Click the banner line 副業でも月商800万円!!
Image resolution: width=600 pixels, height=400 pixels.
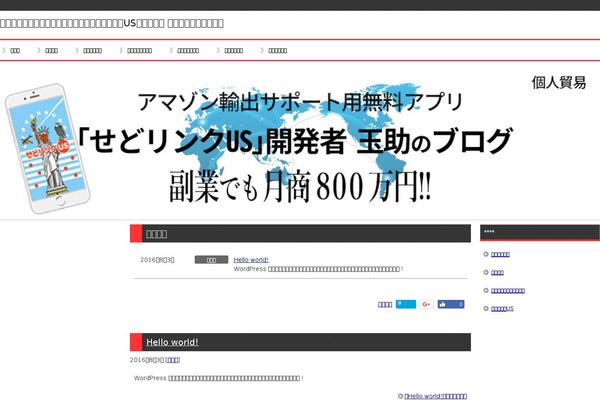300,186
